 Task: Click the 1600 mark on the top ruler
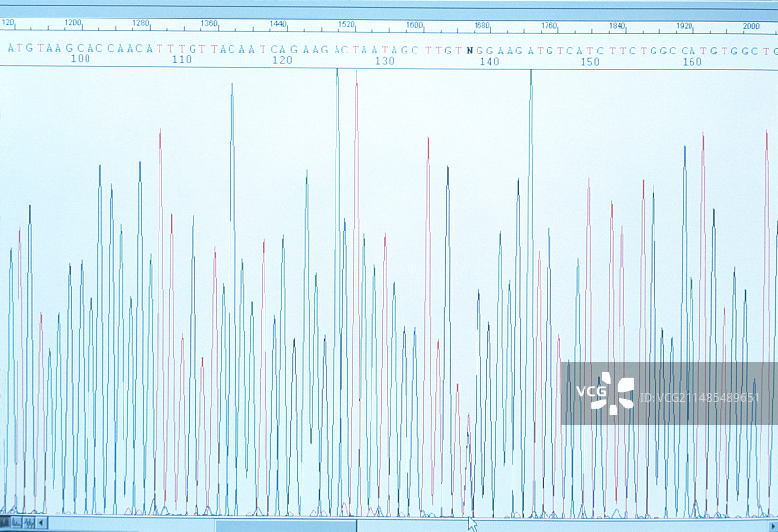click(x=414, y=23)
